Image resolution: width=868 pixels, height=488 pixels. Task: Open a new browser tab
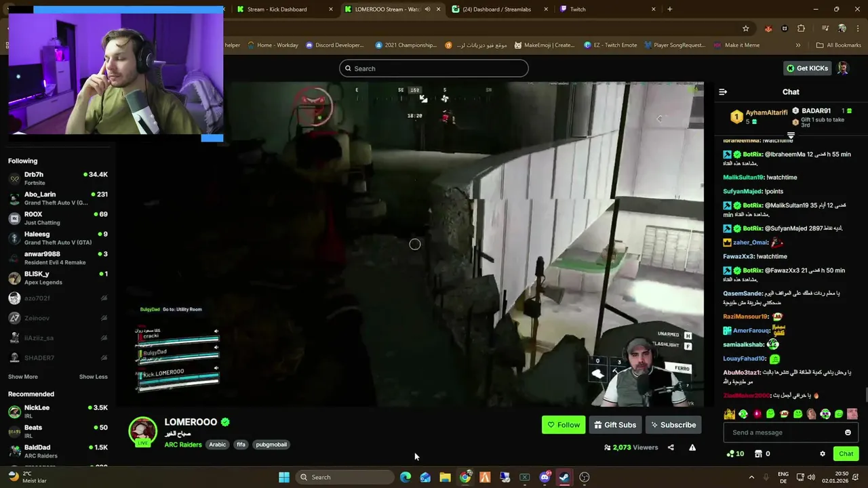click(x=670, y=9)
